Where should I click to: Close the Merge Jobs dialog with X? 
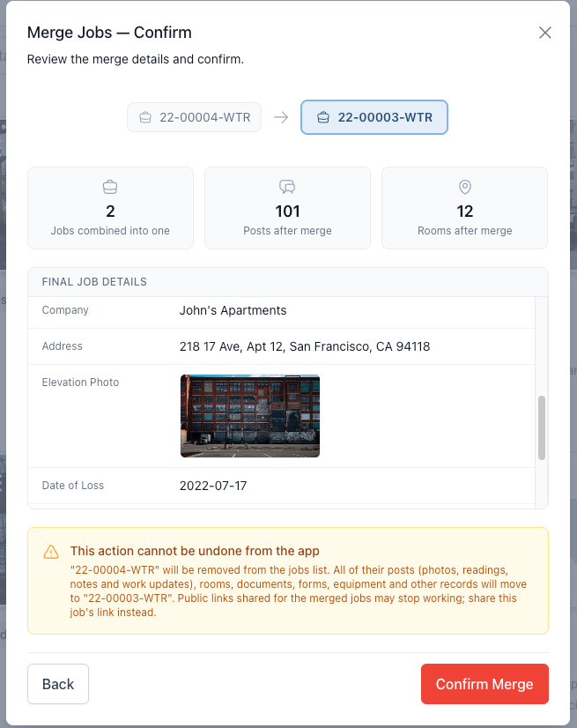click(545, 33)
